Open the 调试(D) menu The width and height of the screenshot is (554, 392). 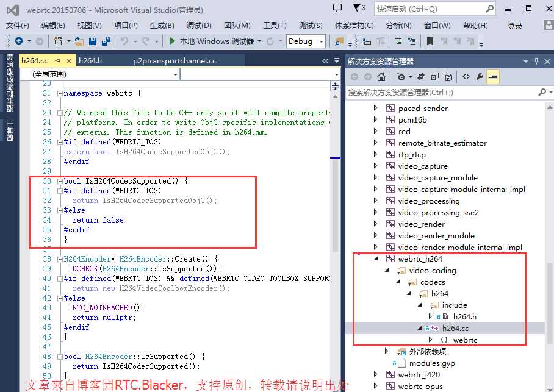point(199,26)
